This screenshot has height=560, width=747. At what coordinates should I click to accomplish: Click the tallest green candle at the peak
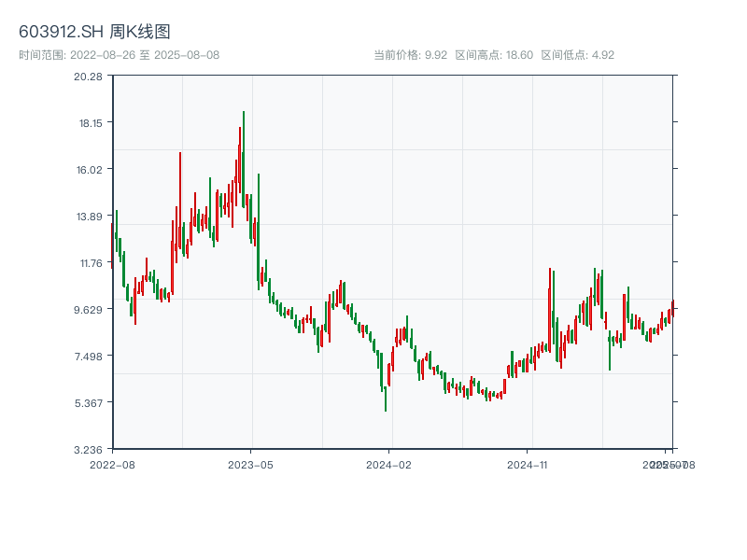coord(244,159)
